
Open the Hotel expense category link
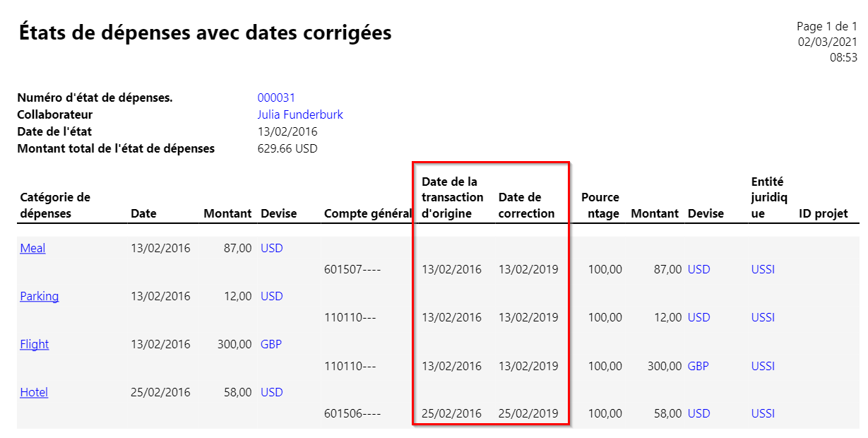(x=34, y=392)
